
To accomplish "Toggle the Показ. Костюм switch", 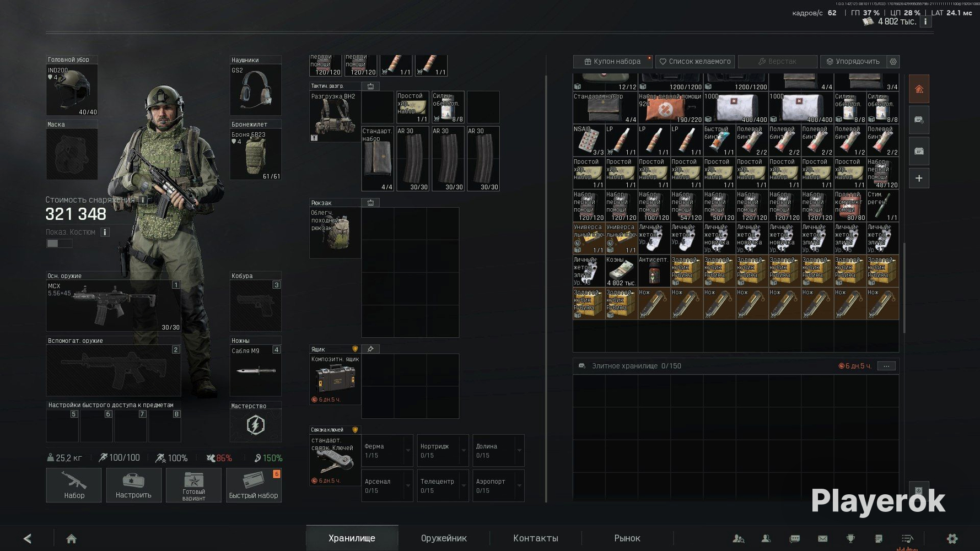I will coord(59,244).
